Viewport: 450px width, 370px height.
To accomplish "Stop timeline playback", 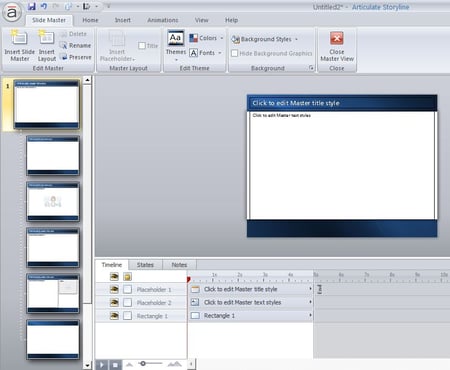I will (115, 365).
